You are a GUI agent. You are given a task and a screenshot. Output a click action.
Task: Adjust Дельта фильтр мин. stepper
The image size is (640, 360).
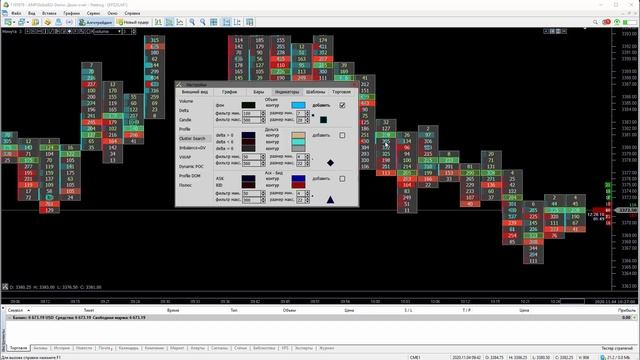tap(262, 157)
